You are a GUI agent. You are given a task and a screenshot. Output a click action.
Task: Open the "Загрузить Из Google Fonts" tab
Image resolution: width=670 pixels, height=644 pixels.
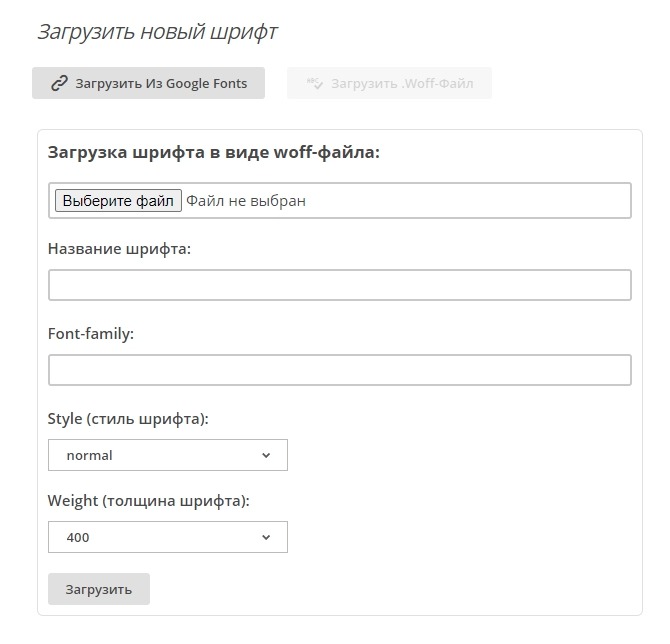tap(149, 83)
